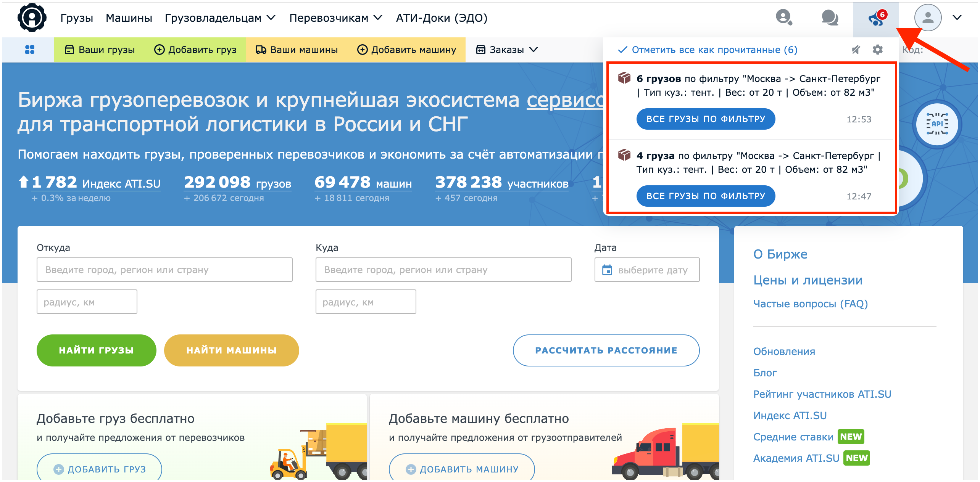Open Индекс ATI.SU 1 782 statistic link

pyautogui.click(x=95, y=183)
